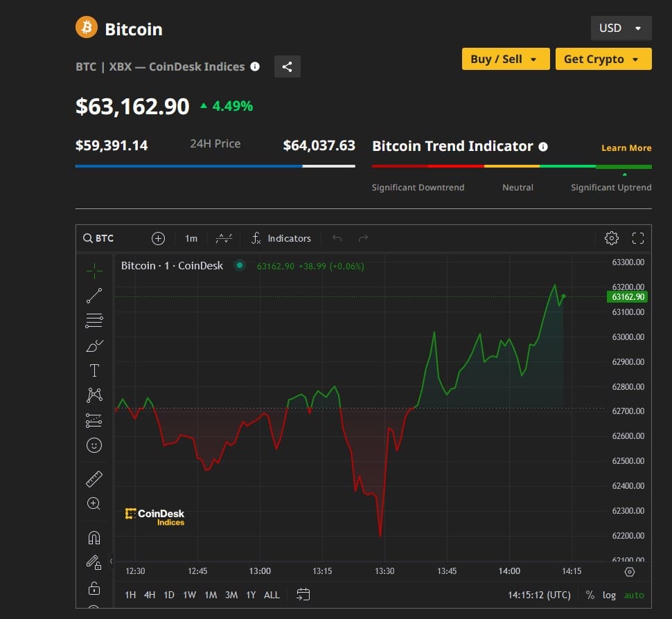Click the 63162.90 price label on axis
Viewport: 672px width, 619px height.
(x=628, y=297)
